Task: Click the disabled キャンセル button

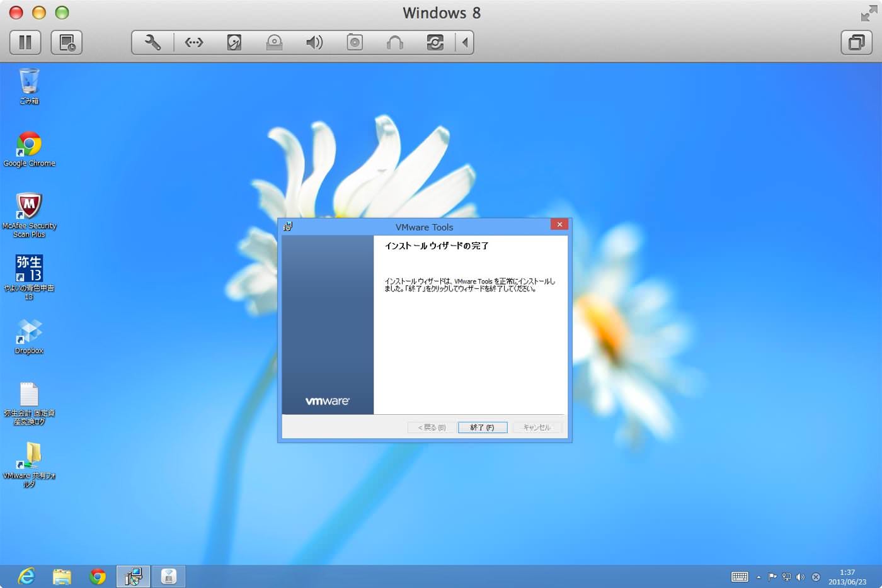Action: tap(537, 427)
